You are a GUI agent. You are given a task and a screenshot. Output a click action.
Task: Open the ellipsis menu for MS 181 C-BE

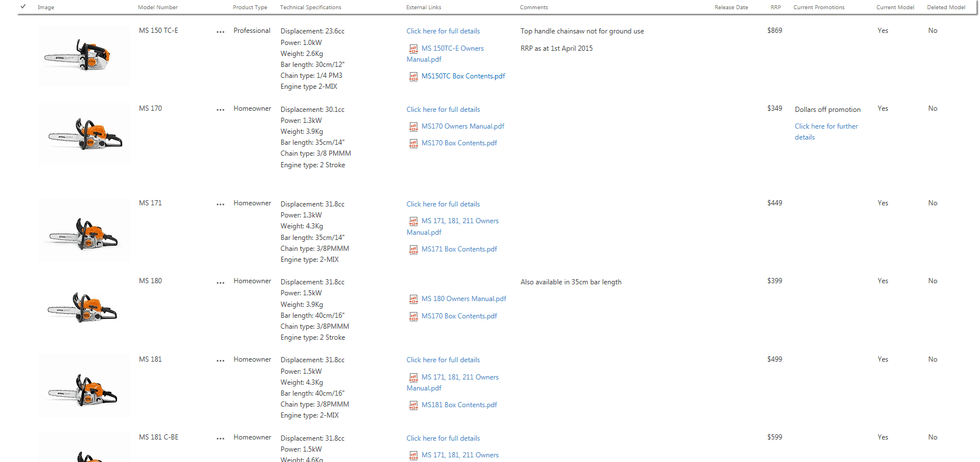[x=220, y=438]
